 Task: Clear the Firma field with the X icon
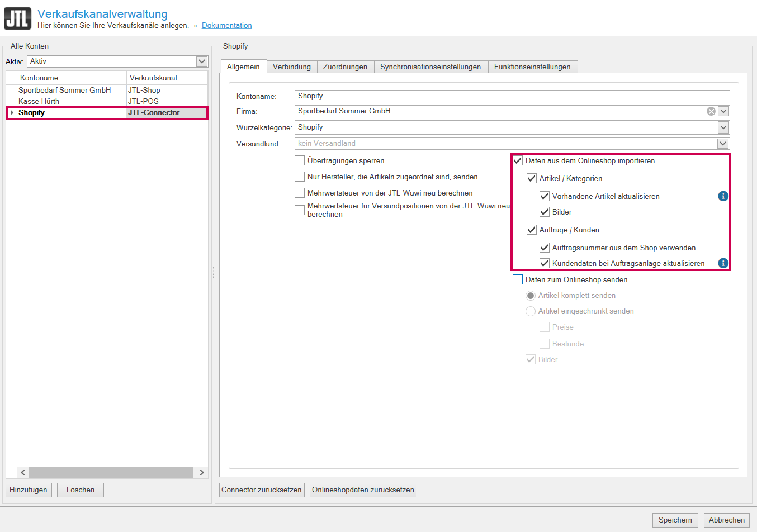(711, 111)
